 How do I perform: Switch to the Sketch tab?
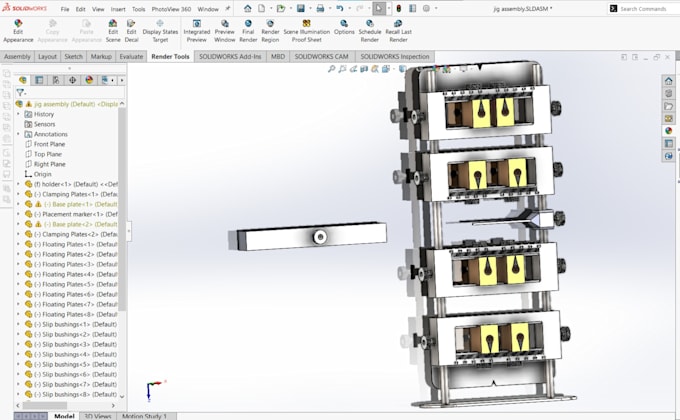pyautogui.click(x=73, y=56)
